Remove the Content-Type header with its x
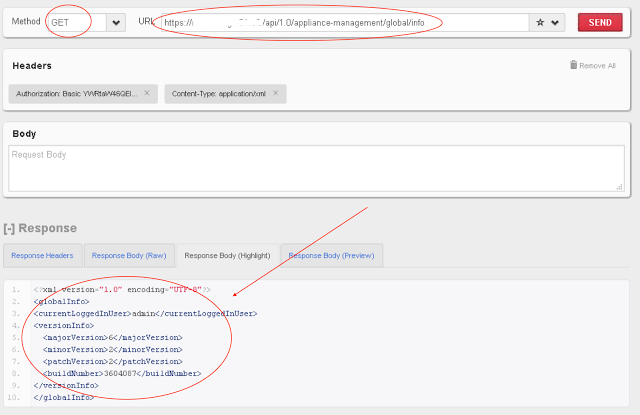The image size is (640, 415). pyautogui.click(x=276, y=93)
